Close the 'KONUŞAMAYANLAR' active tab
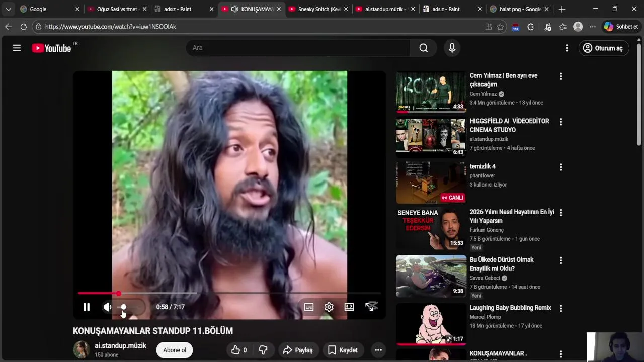Screen dimensions: 644x362 [279, 9]
